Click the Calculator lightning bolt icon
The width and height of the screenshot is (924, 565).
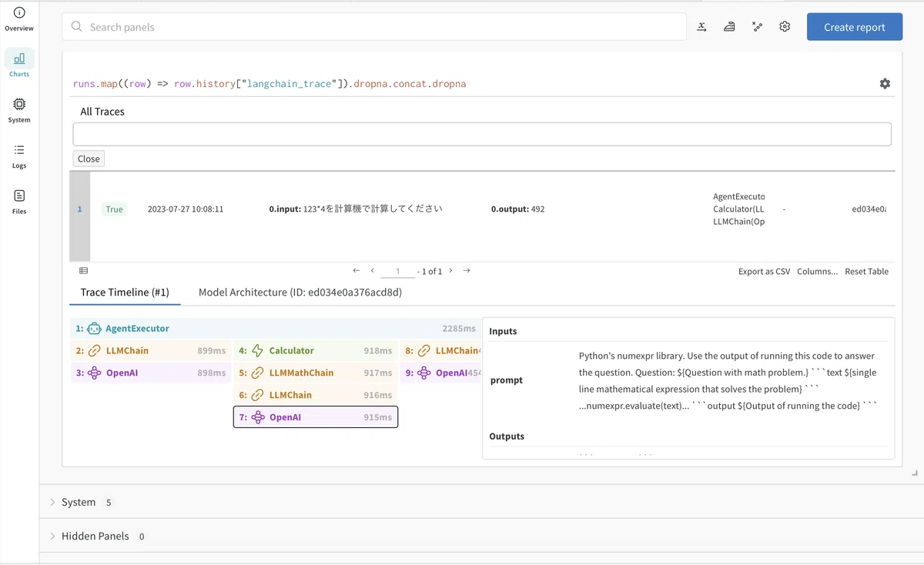tap(257, 351)
